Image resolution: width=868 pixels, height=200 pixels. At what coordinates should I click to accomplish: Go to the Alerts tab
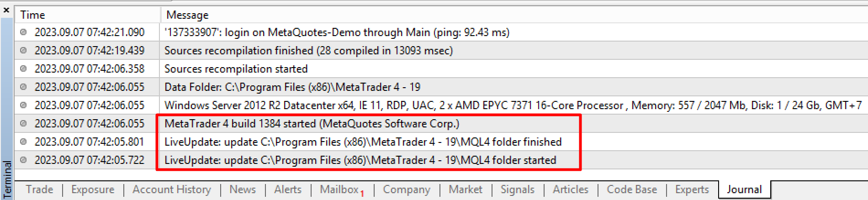pos(288,189)
